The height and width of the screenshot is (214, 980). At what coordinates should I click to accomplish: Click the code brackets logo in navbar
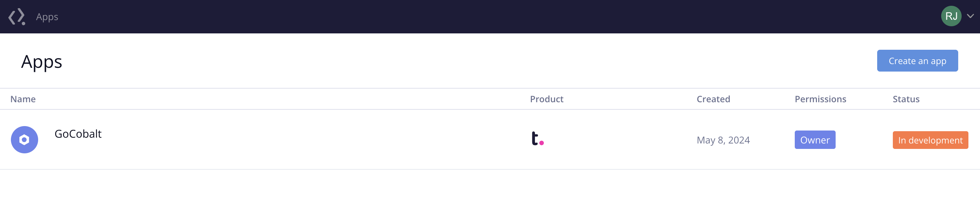17,16
